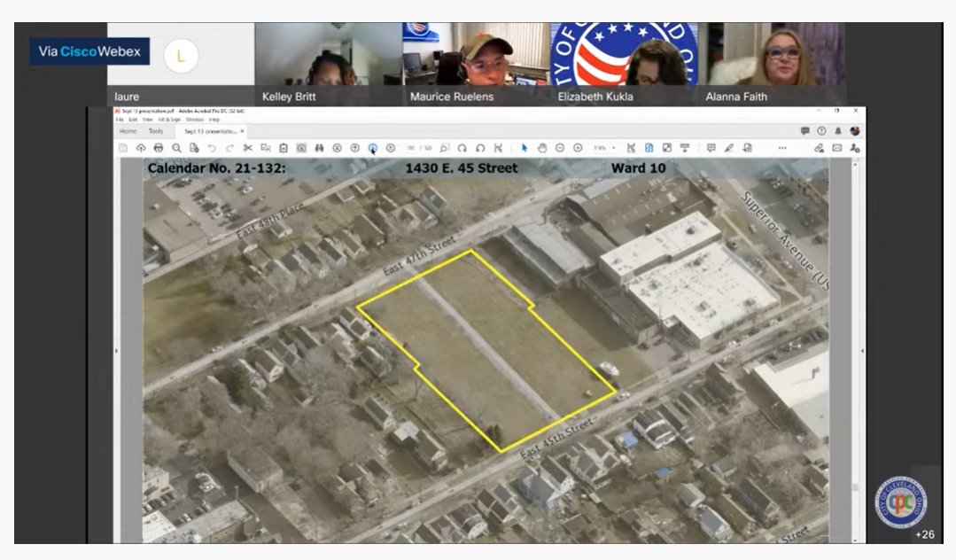Click the Zoom Out minus icon
The width and height of the screenshot is (956, 560).
(560, 148)
